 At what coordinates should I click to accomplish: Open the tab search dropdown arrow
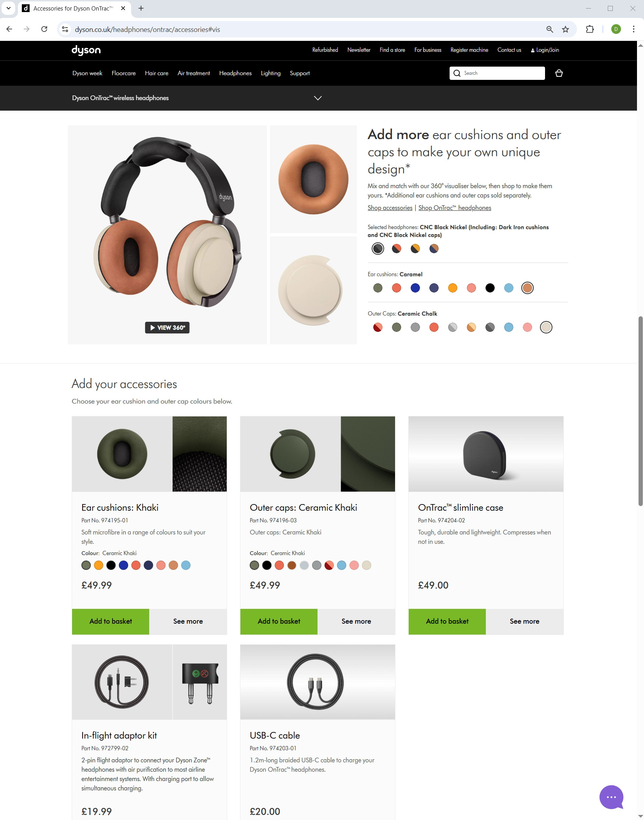click(x=9, y=8)
